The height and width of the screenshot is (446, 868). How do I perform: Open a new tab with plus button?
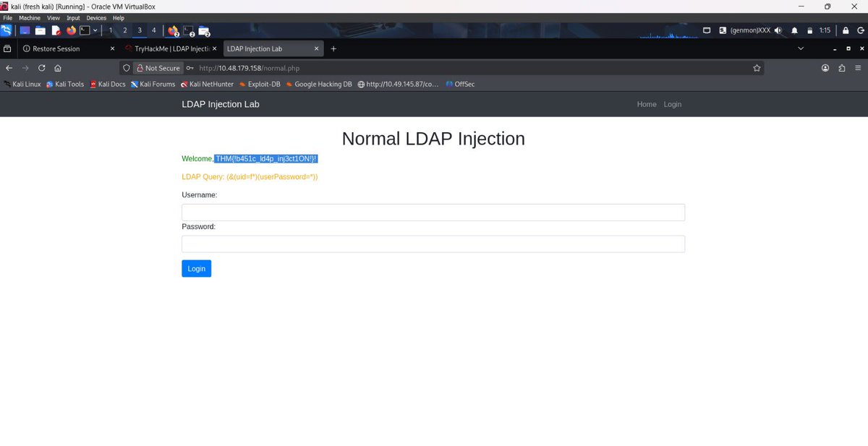pos(333,48)
